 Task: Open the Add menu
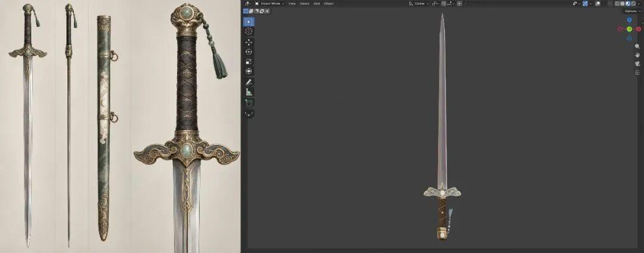pos(317,4)
